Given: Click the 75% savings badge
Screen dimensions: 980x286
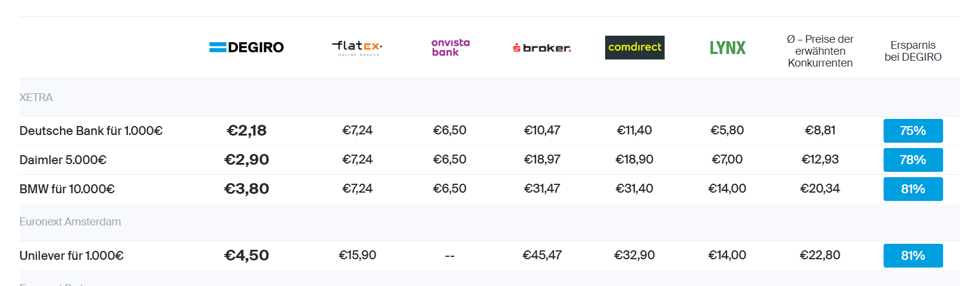Looking at the screenshot, I should [913, 131].
